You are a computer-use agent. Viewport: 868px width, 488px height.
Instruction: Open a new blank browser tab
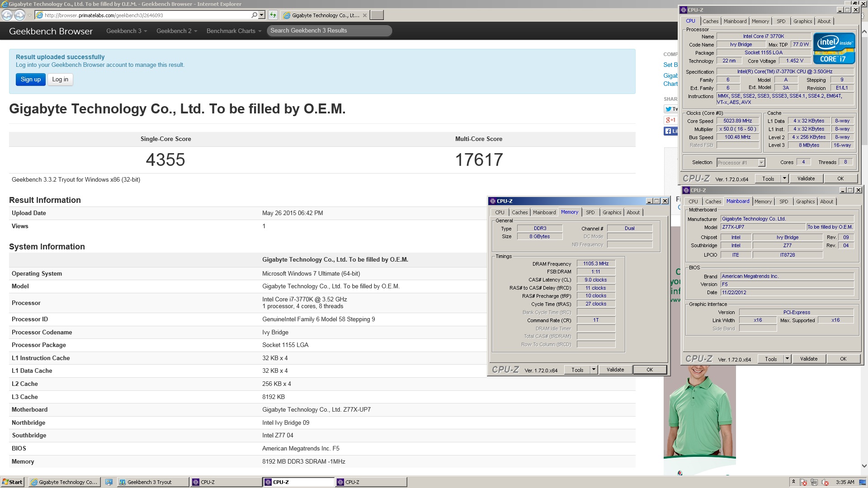point(377,15)
